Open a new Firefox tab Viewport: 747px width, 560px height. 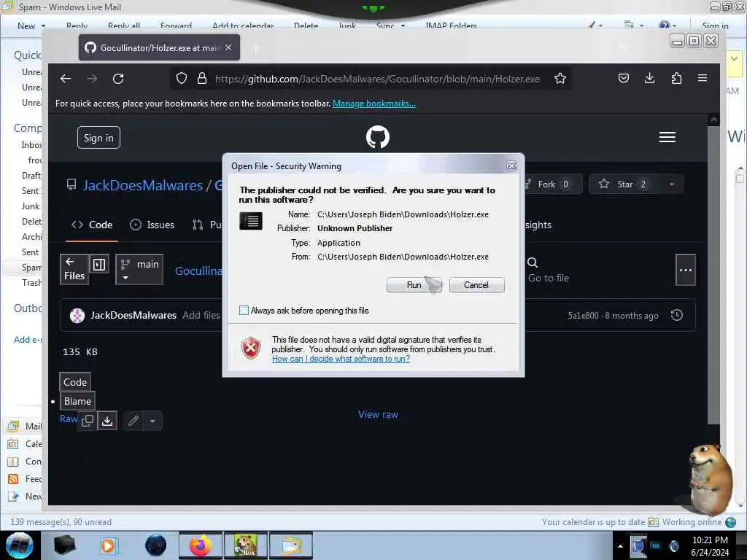256,47
